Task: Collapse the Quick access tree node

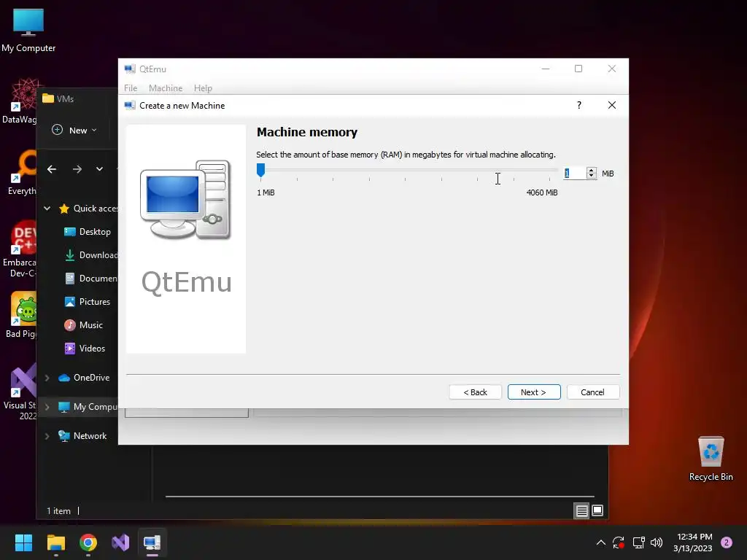Action: pos(47,208)
